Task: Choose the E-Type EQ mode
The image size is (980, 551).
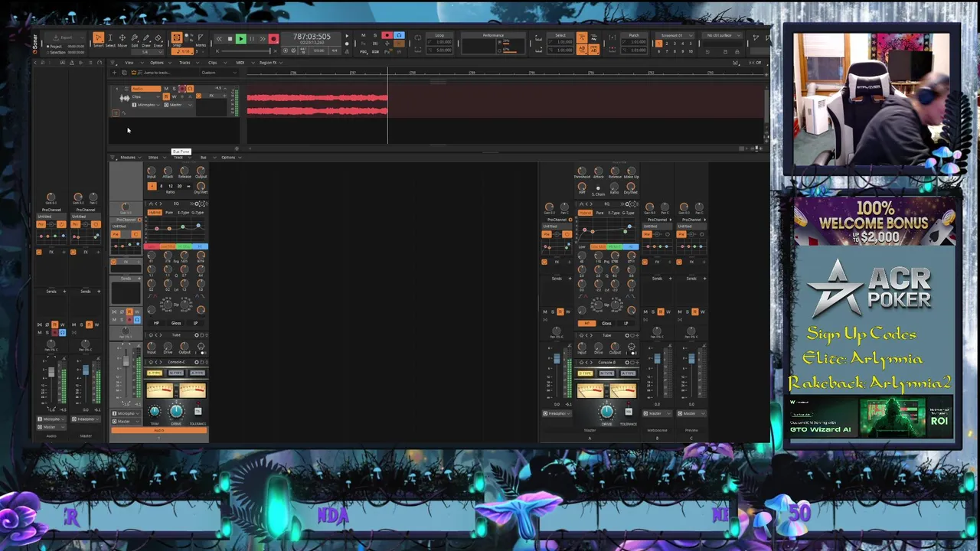Action: coord(183,213)
